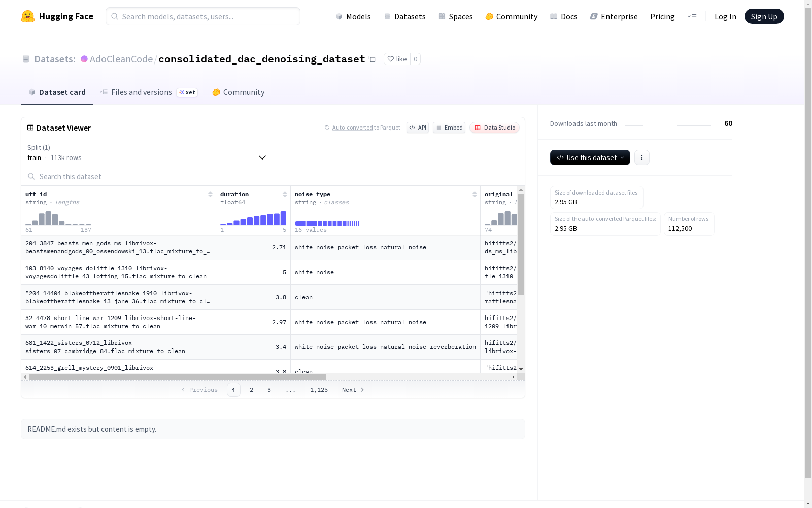Copy the dataset name with the copy icon
Image resolution: width=812 pixels, height=508 pixels.
coord(372,59)
